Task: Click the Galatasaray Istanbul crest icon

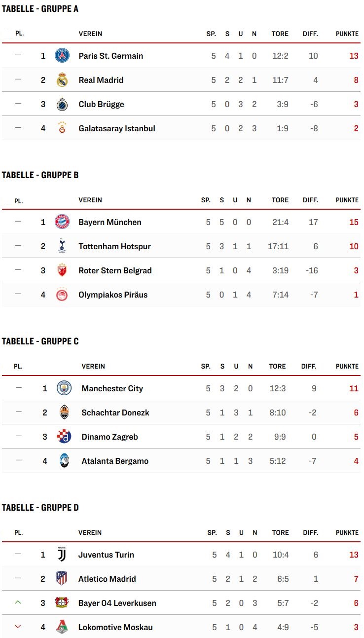Action: tap(62, 128)
